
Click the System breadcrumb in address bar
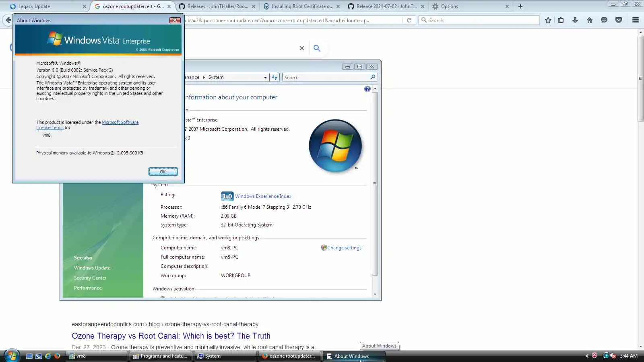click(x=216, y=77)
